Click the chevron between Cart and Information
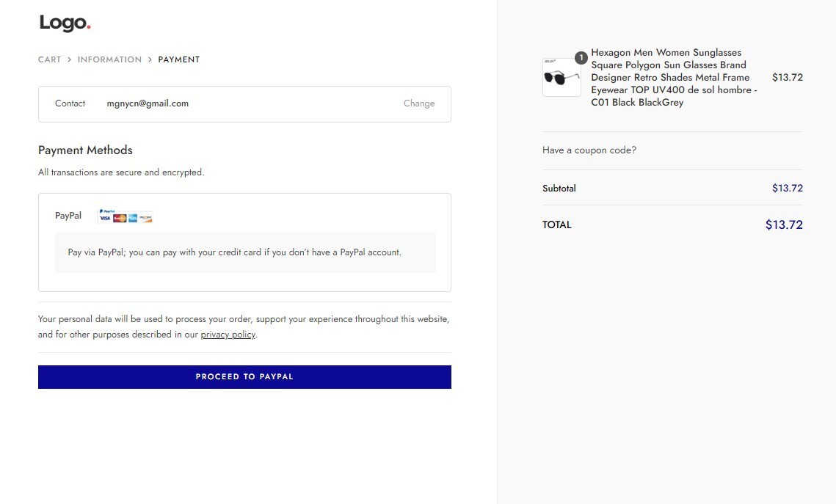Viewport: 836px width, 504px height. click(69, 59)
